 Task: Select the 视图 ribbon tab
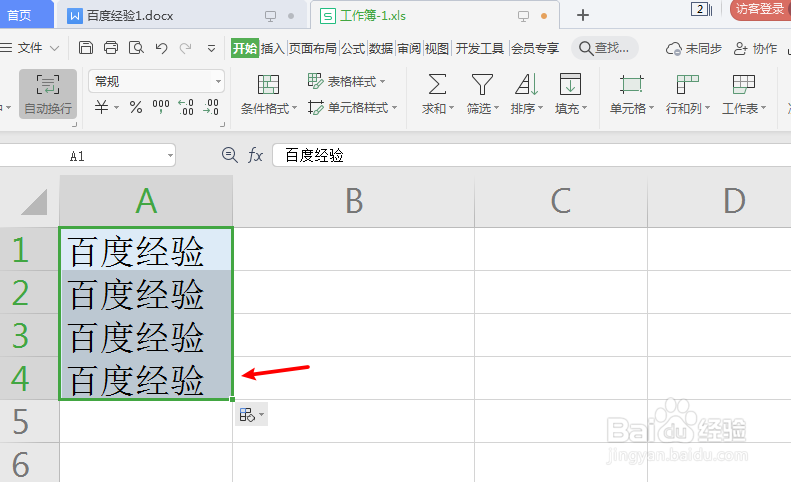[437, 48]
